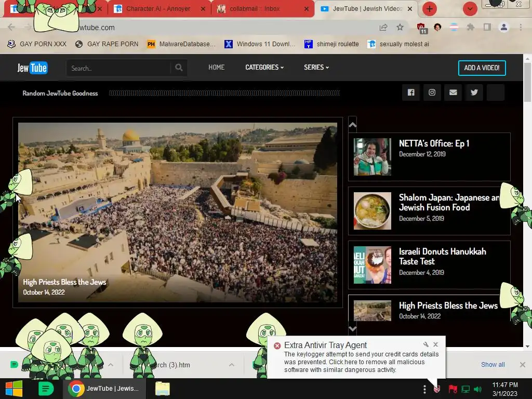Go back with the browser back arrow
The image size is (532, 399).
(x=11, y=27)
